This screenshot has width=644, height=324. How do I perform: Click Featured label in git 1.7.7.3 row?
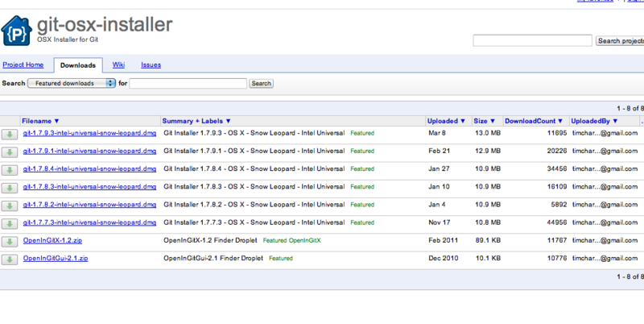pyautogui.click(x=362, y=222)
